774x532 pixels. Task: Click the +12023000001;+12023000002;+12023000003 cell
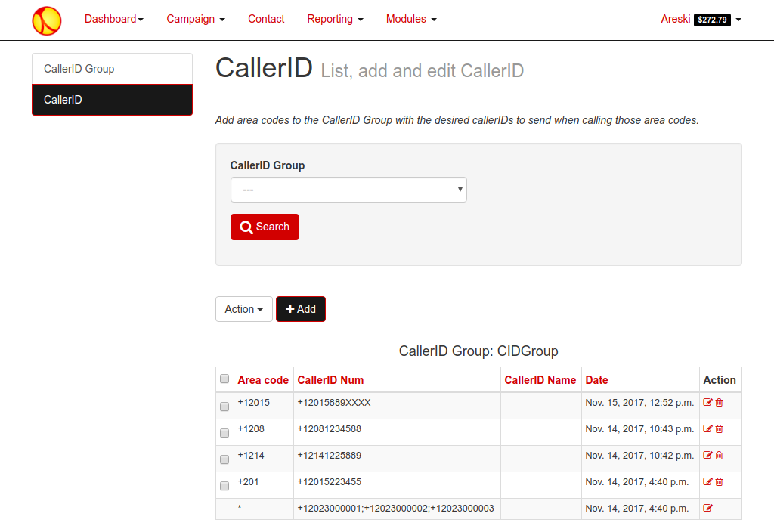point(395,509)
